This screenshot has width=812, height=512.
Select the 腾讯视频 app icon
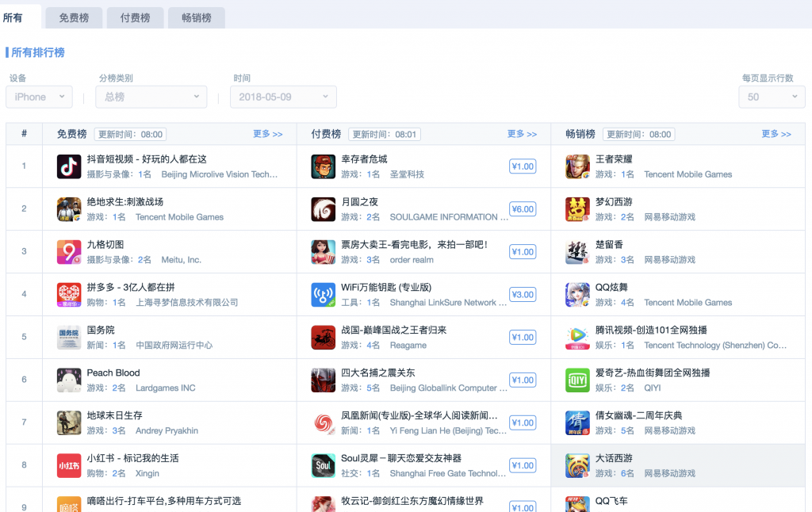click(577, 338)
